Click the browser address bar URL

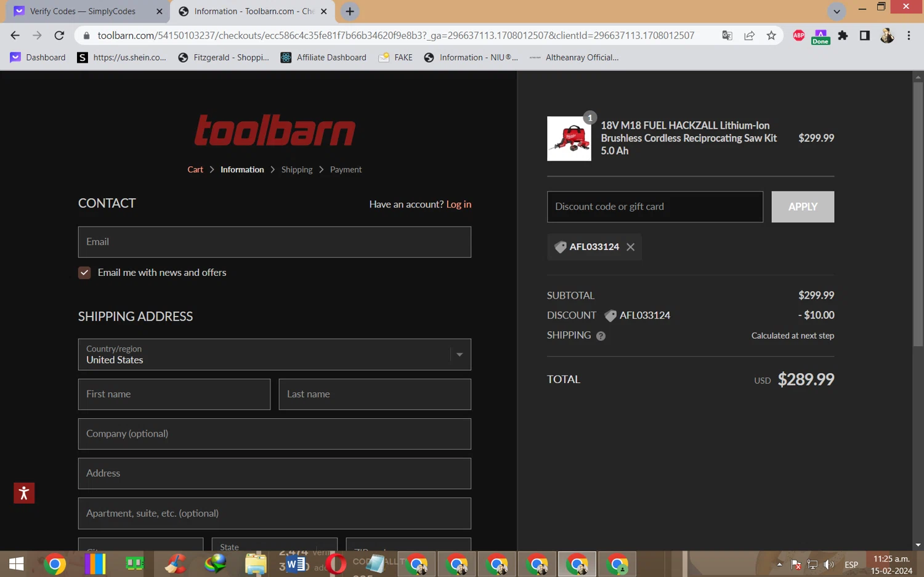[x=395, y=36]
